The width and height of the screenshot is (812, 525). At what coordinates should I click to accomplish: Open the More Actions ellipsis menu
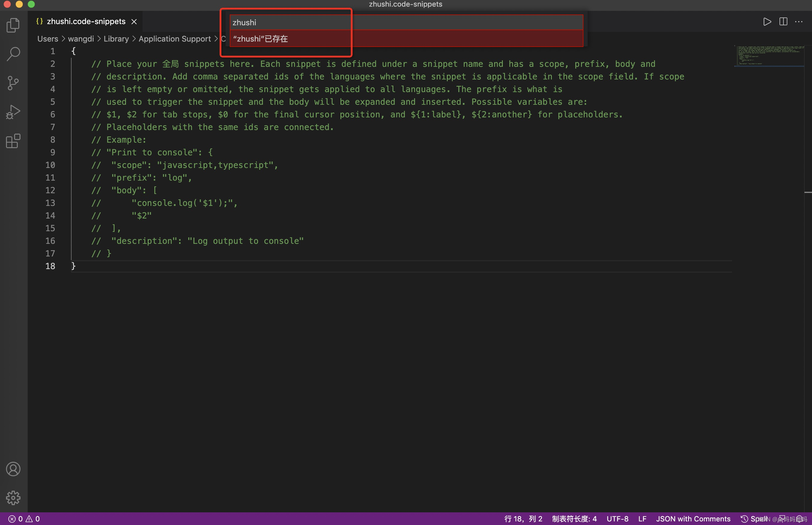tap(799, 22)
